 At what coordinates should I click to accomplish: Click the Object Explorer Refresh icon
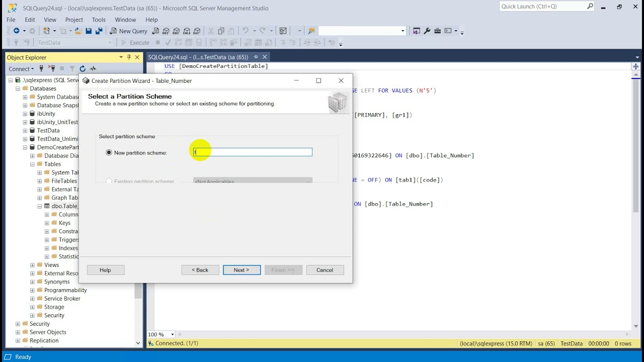[x=83, y=68]
